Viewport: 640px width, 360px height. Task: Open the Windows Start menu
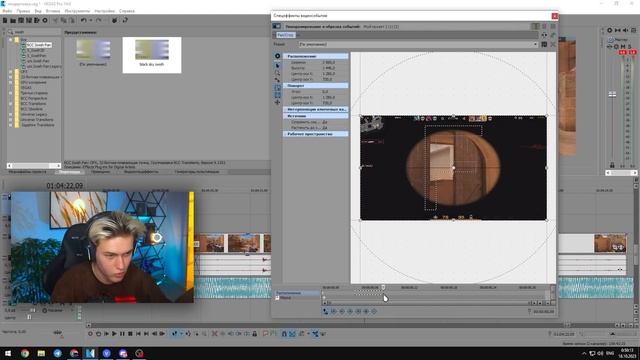[7, 353]
